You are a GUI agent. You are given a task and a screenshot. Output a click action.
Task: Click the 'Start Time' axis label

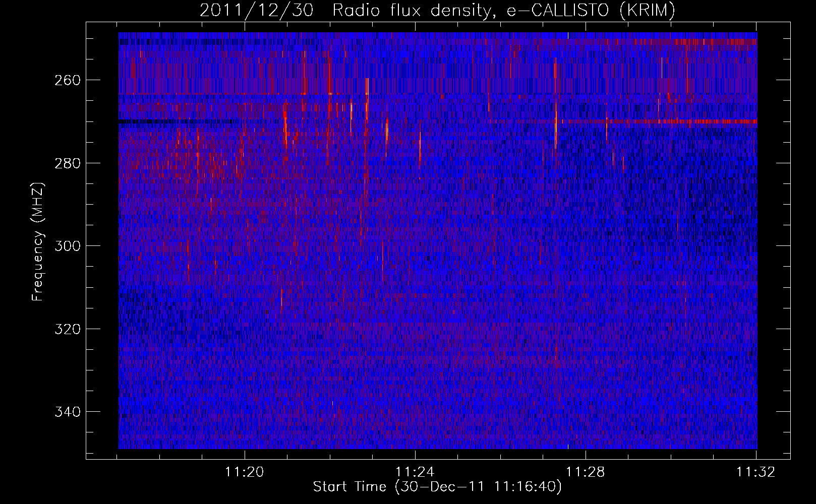pos(437,487)
